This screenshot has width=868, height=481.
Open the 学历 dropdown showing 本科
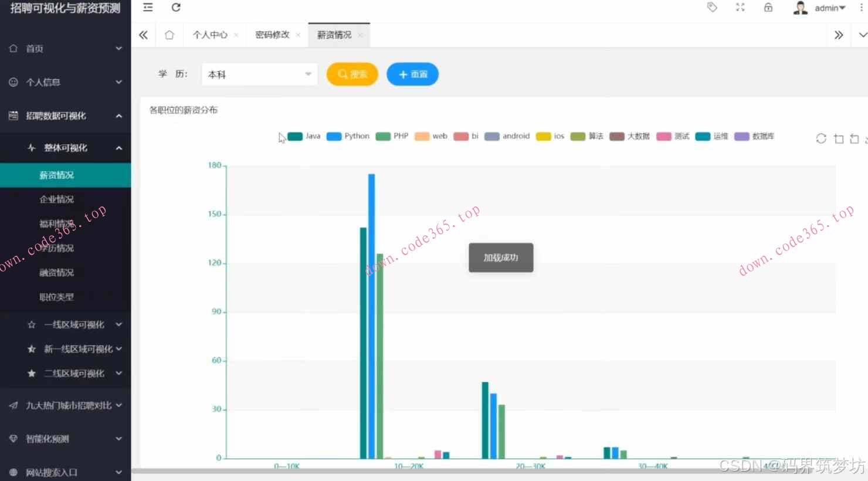pos(259,74)
